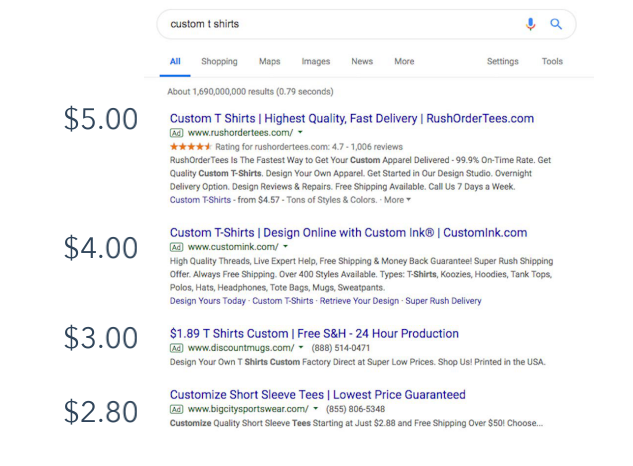The width and height of the screenshot is (633, 466).
Task: Select the All tab
Action: pos(175,61)
